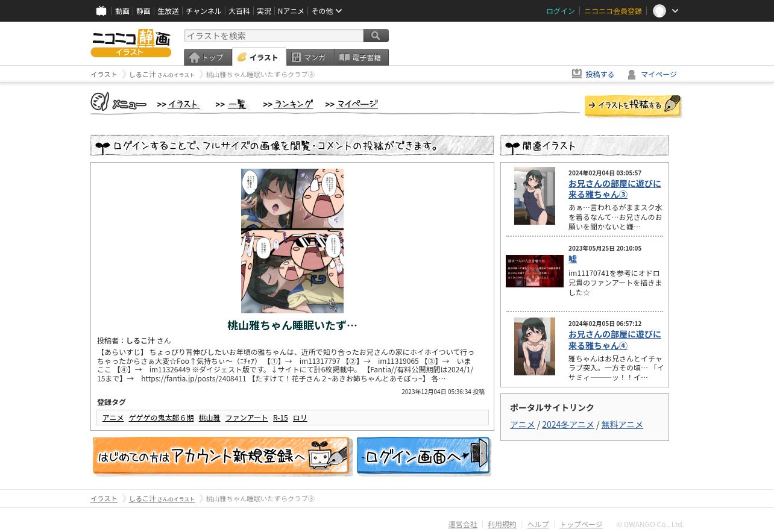Select the 桃山雅 tag
Image resolution: width=774 pixels, height=532 pixels.
click(x=209, y=418)
